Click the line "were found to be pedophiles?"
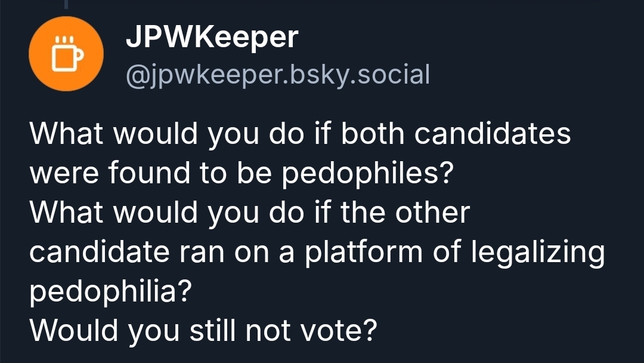The height and width of the screenshot is (363, 644). (x=241, y=173)
